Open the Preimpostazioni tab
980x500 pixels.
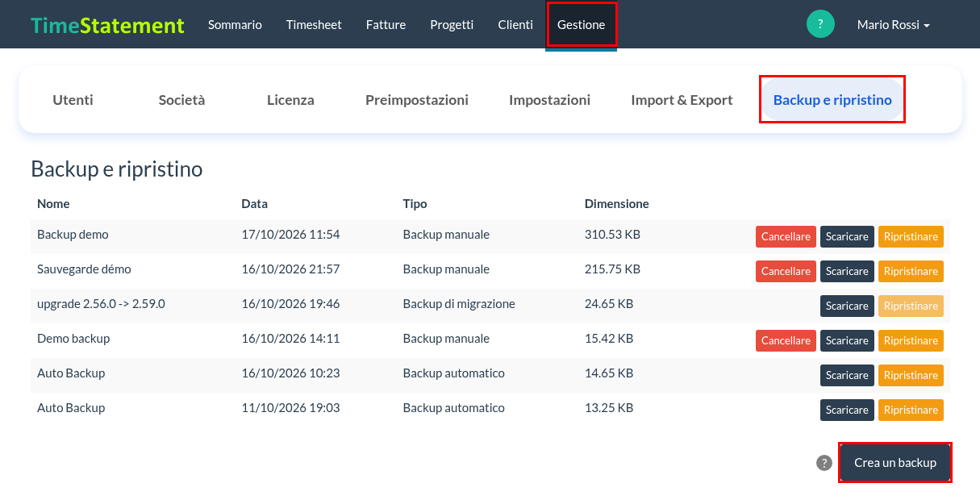coord(416,100)
